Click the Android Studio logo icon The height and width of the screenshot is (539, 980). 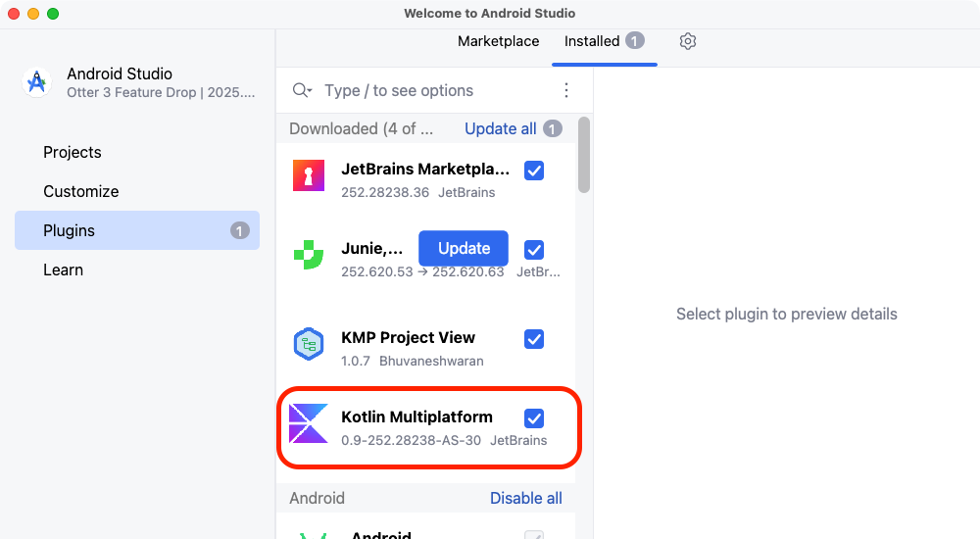37,82
